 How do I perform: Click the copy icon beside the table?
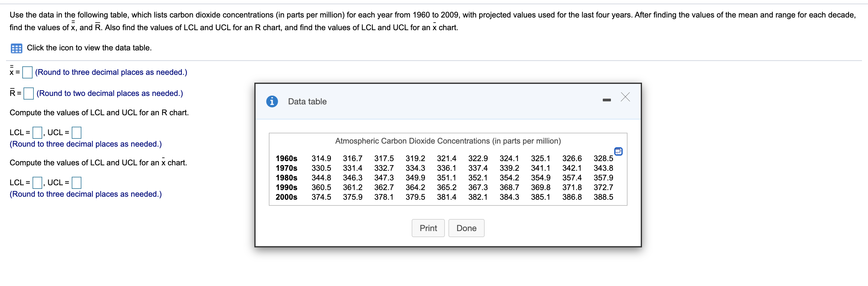click(618, 151)
